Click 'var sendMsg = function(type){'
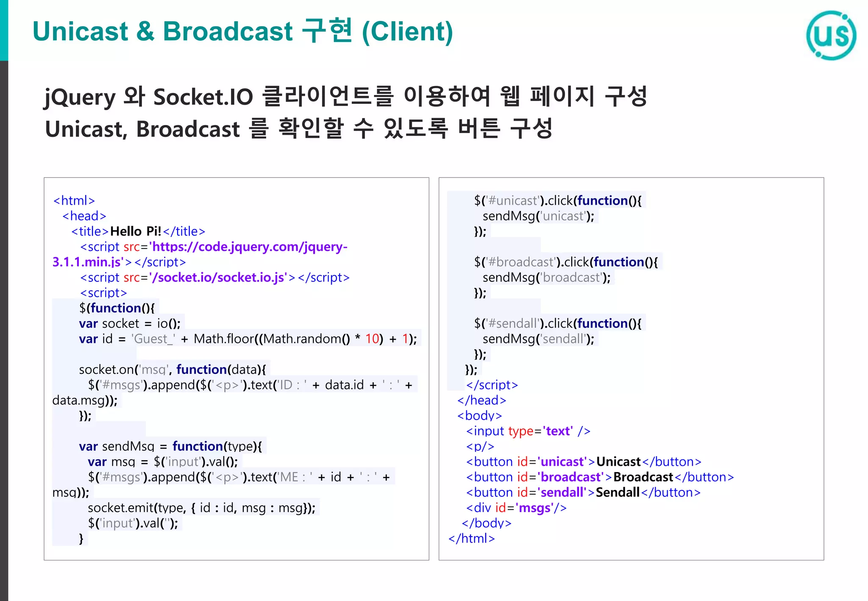Image resolution: width=868 pixels, height=601 pixels. coord(170,446)
